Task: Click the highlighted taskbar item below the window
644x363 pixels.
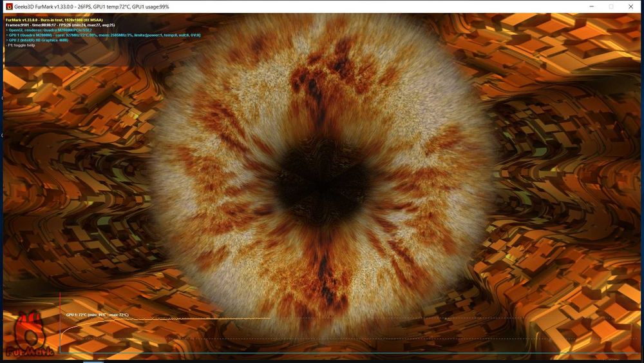Action: (93, 362)
